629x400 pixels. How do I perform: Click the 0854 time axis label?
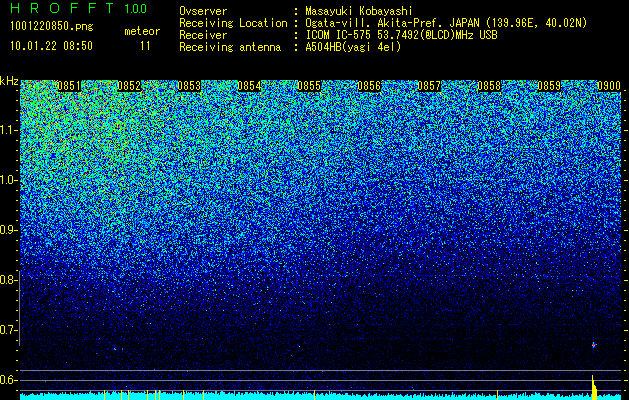(x=249, y=86)
